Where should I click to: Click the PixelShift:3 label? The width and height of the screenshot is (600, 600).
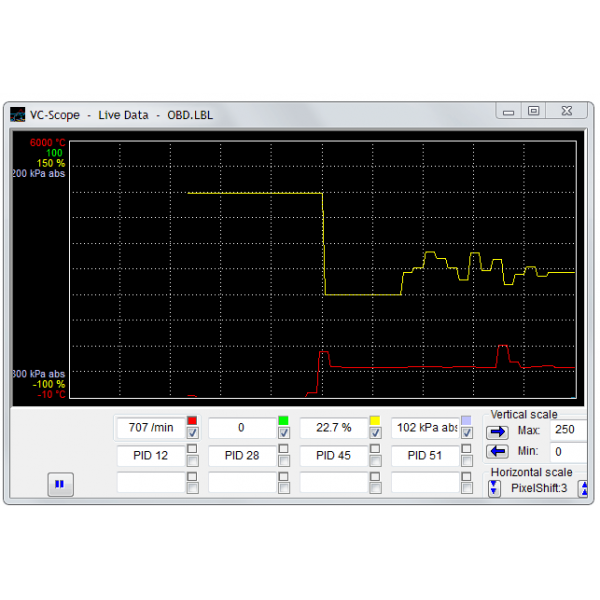pyautogui.click(x=539, y=488)
